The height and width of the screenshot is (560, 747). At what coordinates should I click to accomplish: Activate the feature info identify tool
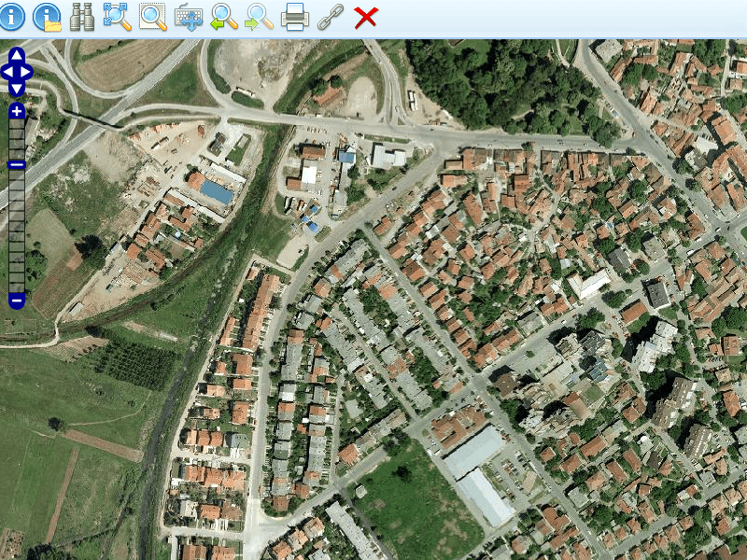click(12, 17)
